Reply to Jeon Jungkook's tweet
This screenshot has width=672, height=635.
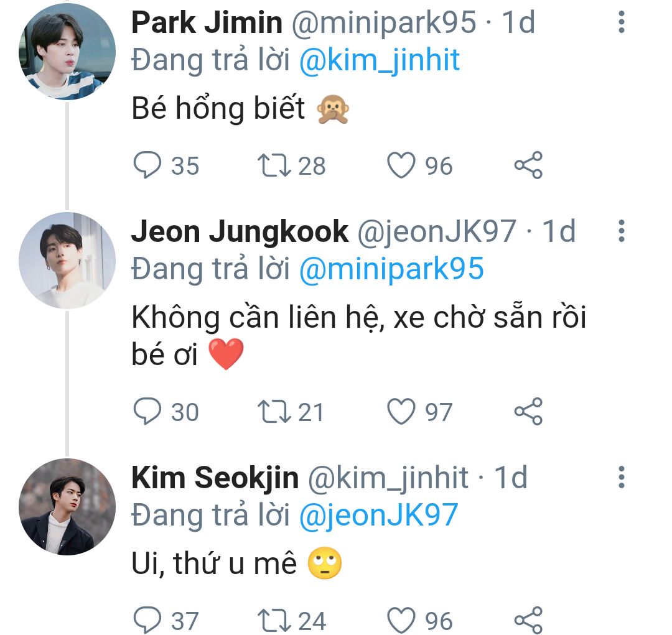(x=149, y=412)
